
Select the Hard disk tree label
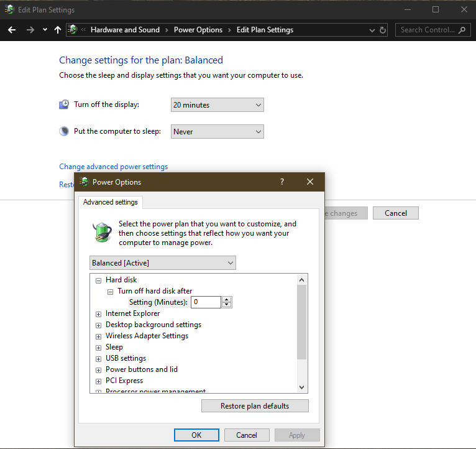click(x=121, y=280)
